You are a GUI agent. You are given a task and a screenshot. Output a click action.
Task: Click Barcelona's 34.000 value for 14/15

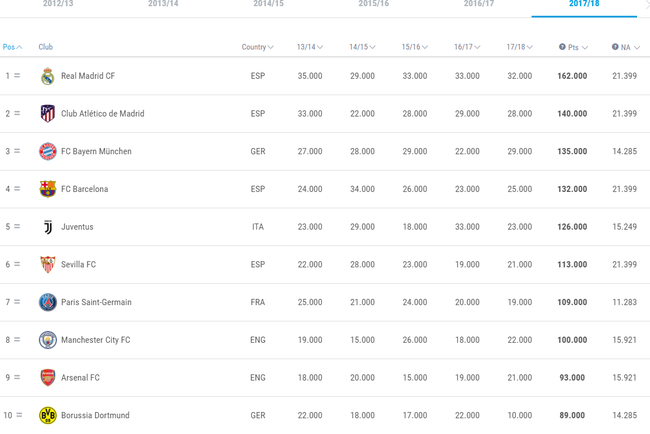pos(362,189)
